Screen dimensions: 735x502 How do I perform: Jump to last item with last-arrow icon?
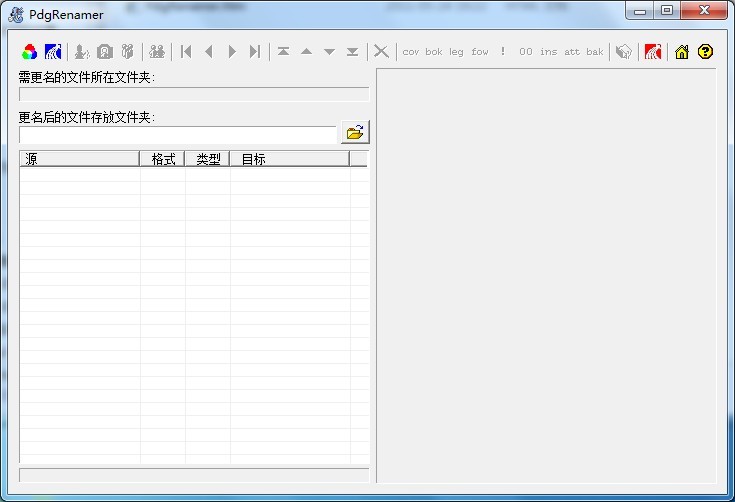tap(255, 52)
